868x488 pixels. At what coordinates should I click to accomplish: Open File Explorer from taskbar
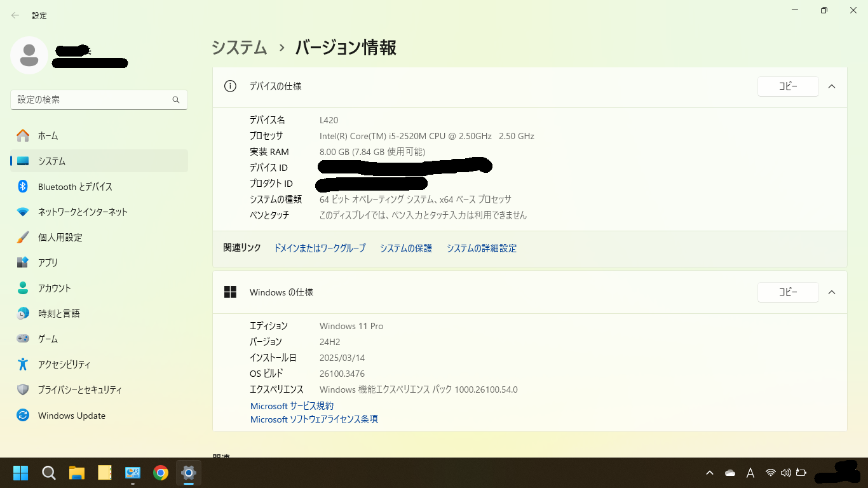click(77, 473)
